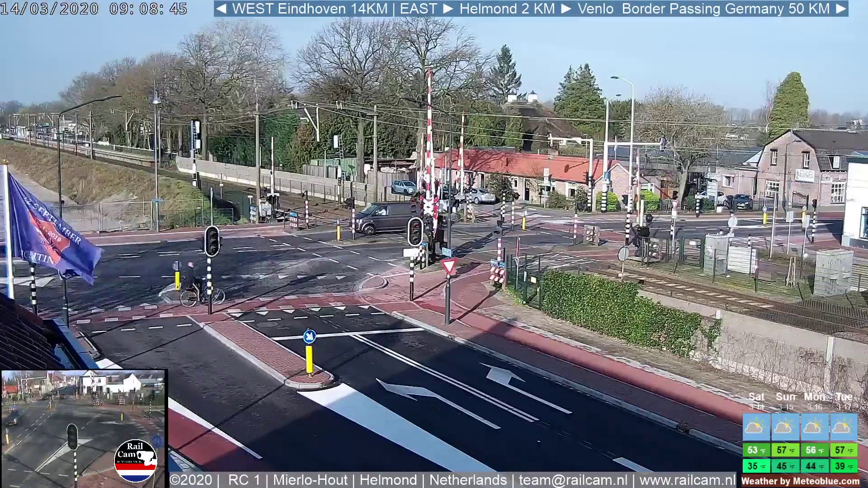Click the Mierlo-Hout location label

[x=310, y=480]
